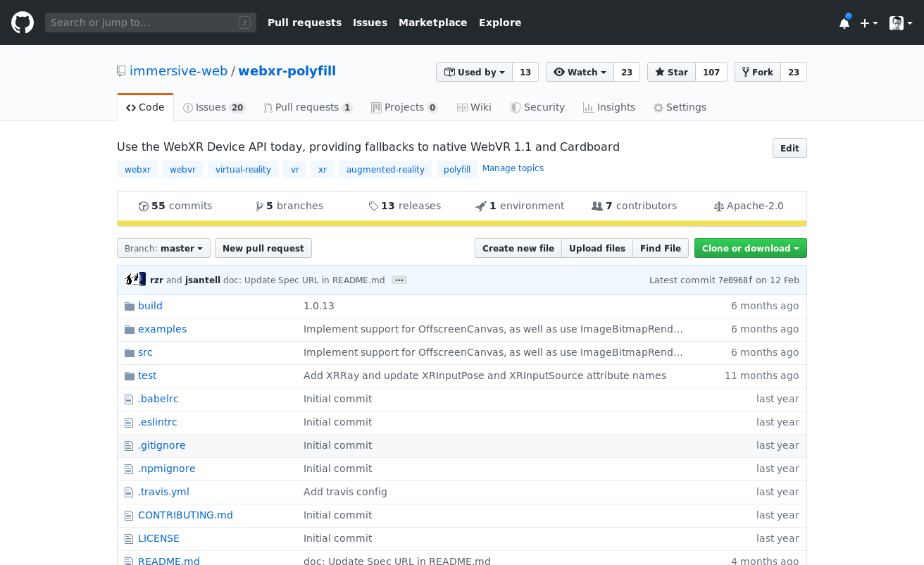Click the .babelrc file icon
Screen dimensions: 924x565
point(129,399)
